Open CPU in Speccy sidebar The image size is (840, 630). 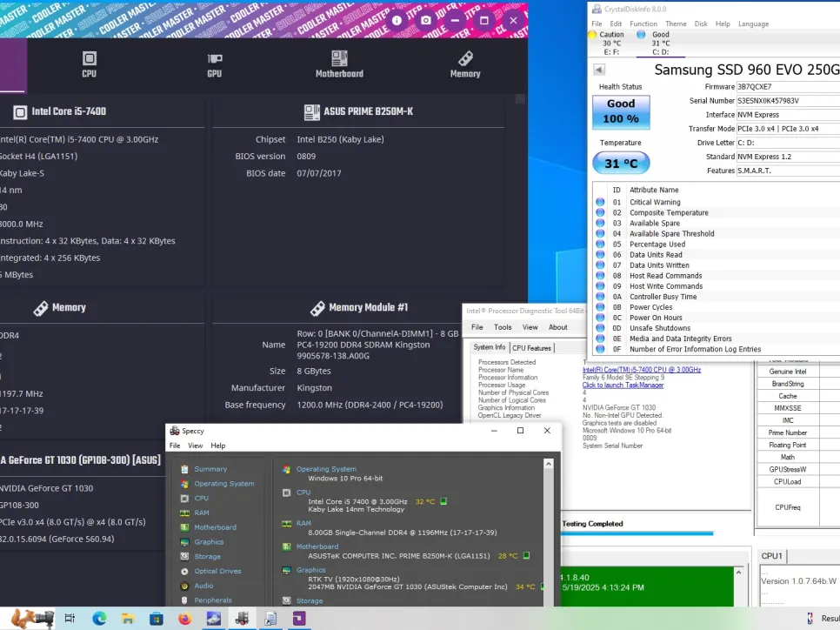(x=201, y=498)
